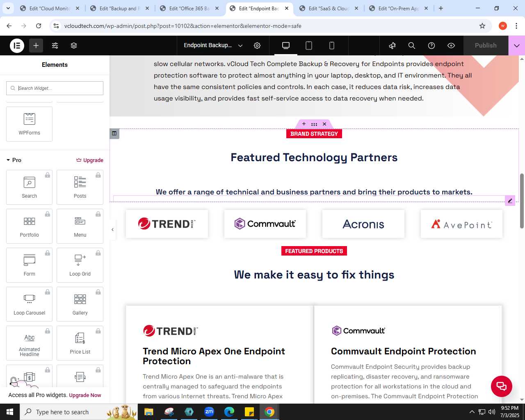Viewport: 525px width, 420px height.
Task: Select the Gallery pro widget
Action: [x=80, y=304]
